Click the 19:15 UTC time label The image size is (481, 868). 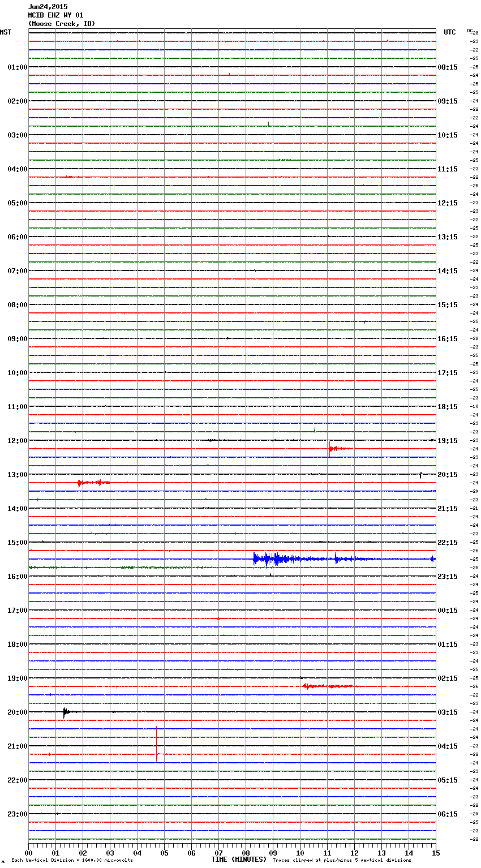pos(448,440)
